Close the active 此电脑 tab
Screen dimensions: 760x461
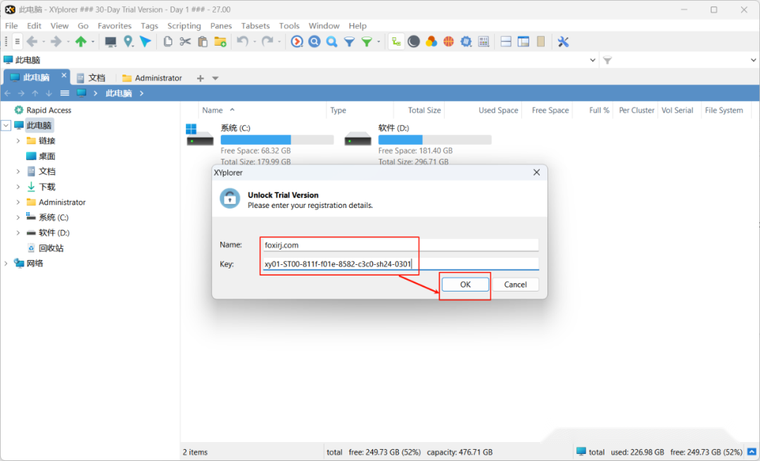point(63,75)
